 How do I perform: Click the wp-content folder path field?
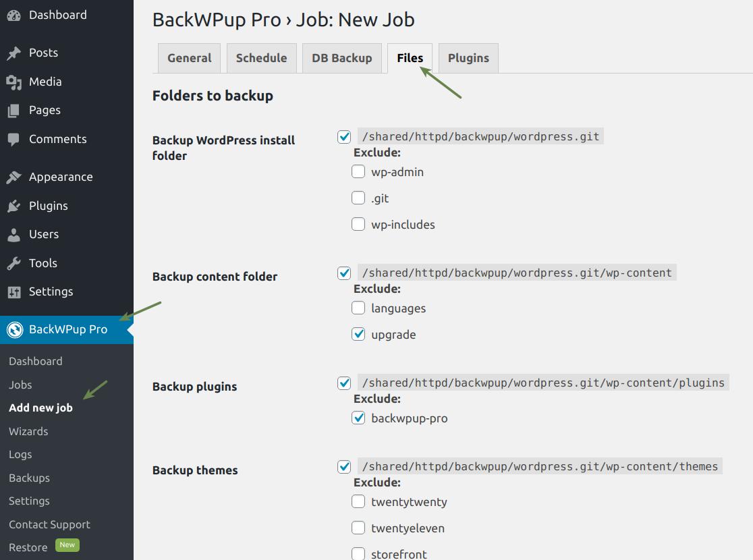(x=516, y=272)
